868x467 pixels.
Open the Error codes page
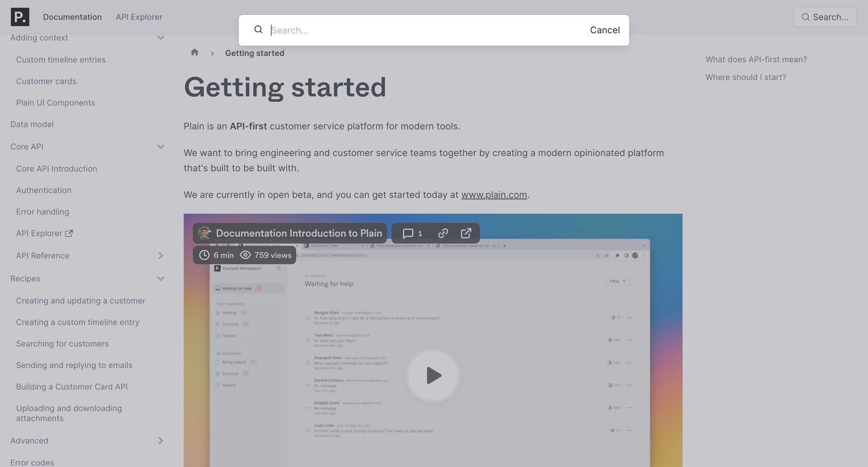[32, 462]
